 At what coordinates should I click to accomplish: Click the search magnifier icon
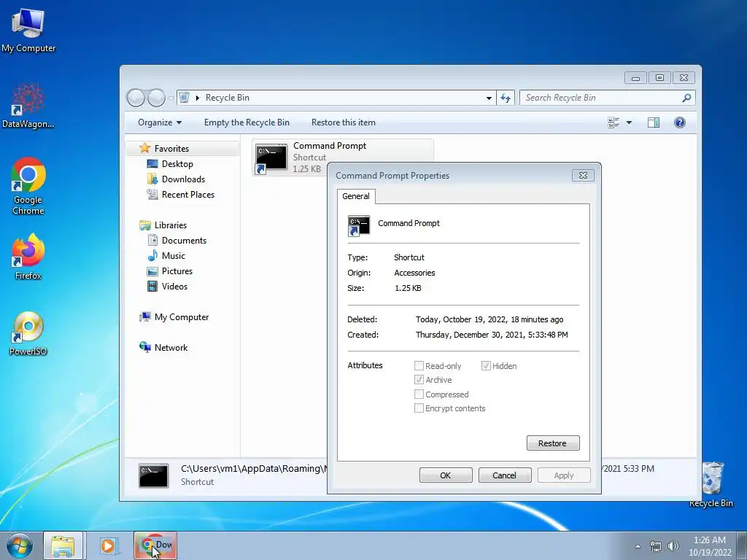click(x=686, y=98)
